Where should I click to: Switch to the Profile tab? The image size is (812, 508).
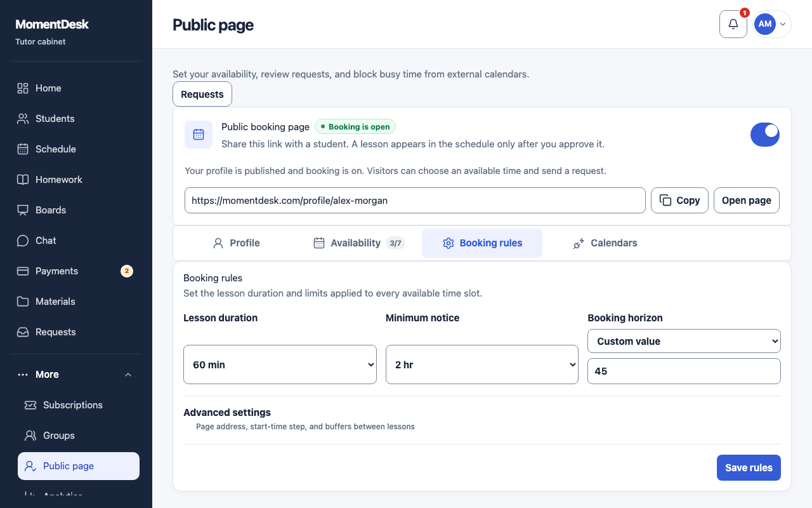click(237, 243)
